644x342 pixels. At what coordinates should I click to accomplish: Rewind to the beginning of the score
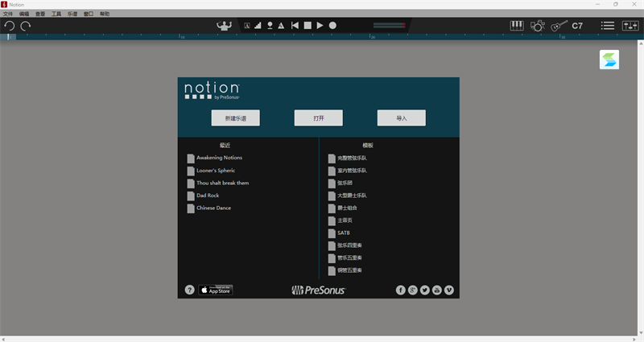click(295, 26)
